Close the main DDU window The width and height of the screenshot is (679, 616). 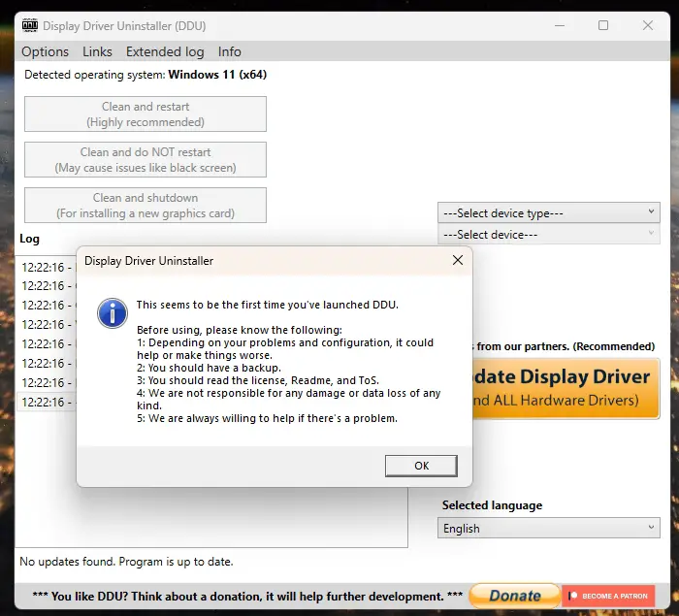648,25
